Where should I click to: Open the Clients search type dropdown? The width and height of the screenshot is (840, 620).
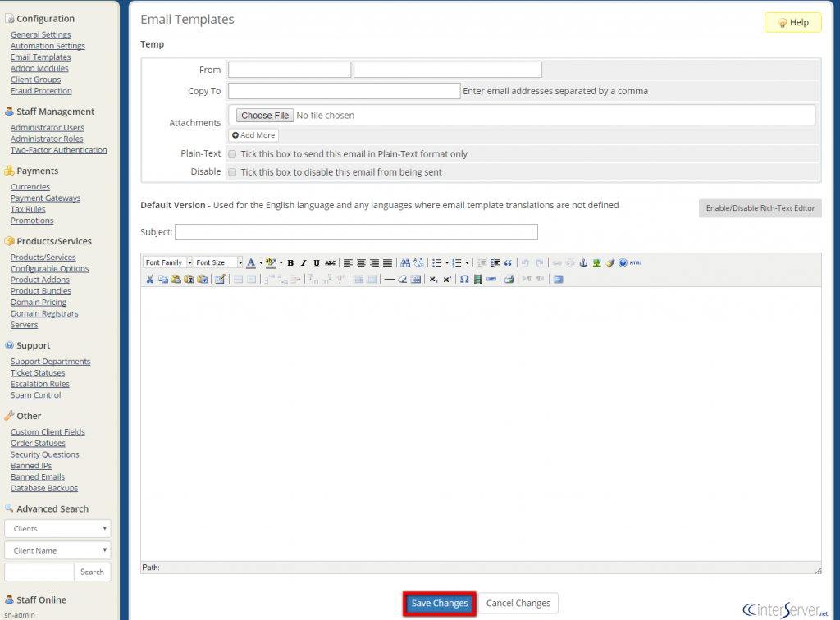point(57,528)
